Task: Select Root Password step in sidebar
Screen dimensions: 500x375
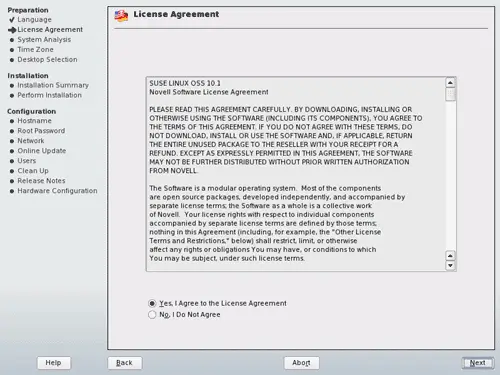Action: click(41, 131)
